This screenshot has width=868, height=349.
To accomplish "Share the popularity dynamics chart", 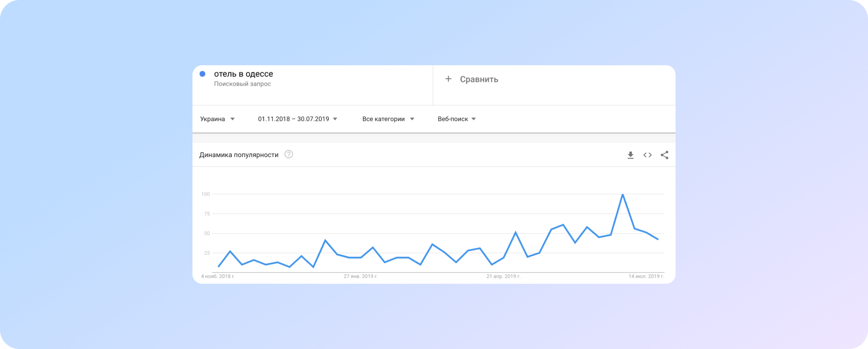I will [x=664, y=155].
